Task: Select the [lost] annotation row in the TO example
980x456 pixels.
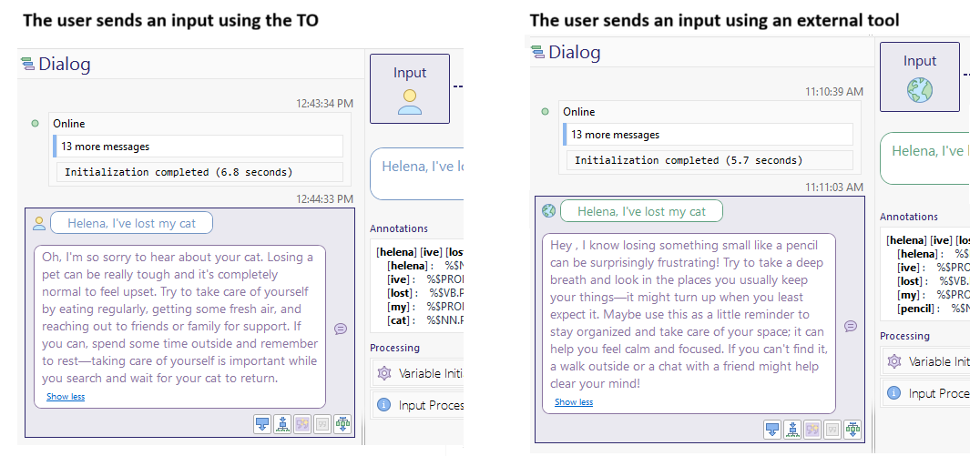Action: 425,293
